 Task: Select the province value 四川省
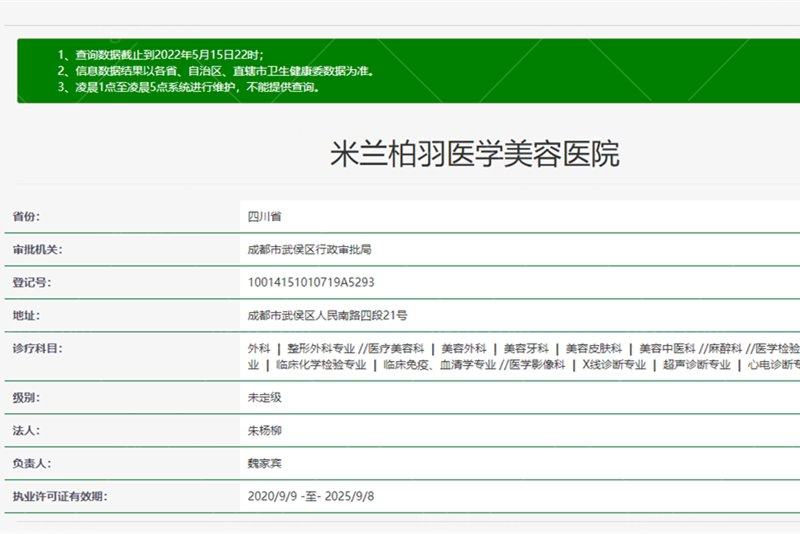(264, 216)
